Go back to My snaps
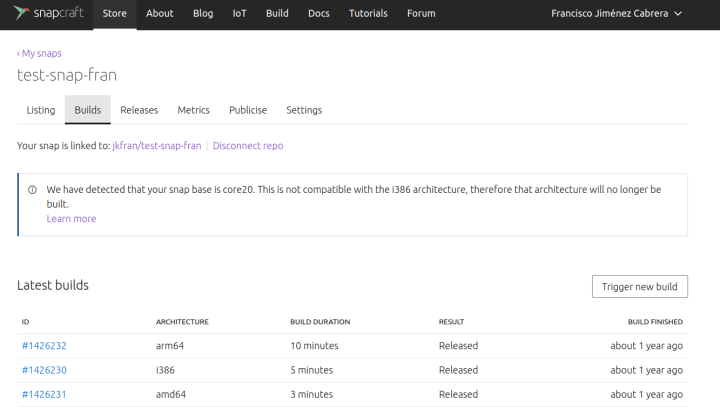The width and height of the screenshot is (720, 407). click(x=39, y=53)
